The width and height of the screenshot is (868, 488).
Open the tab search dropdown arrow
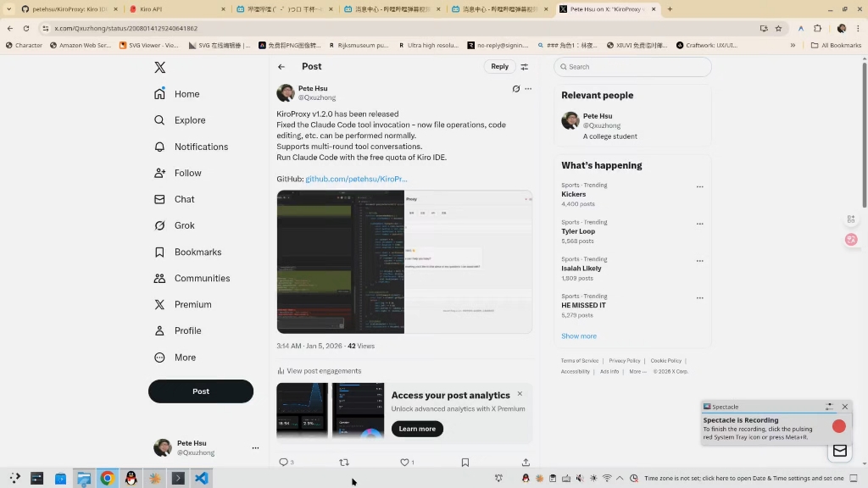[8, 8]
